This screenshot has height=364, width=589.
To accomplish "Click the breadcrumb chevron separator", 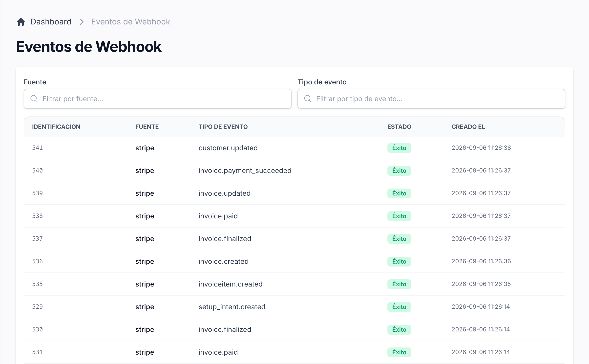I will click(x=82, y=22).
